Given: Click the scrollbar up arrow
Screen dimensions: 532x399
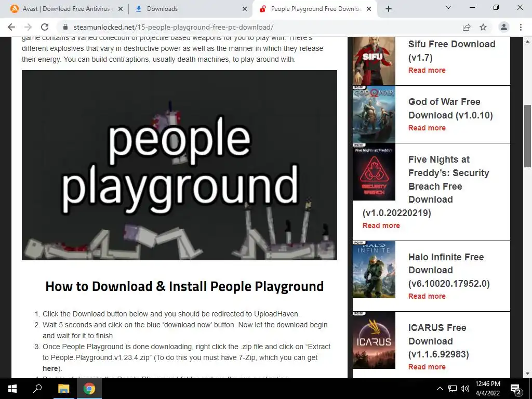Looking at the screenshot, I should tap(528, 41).
